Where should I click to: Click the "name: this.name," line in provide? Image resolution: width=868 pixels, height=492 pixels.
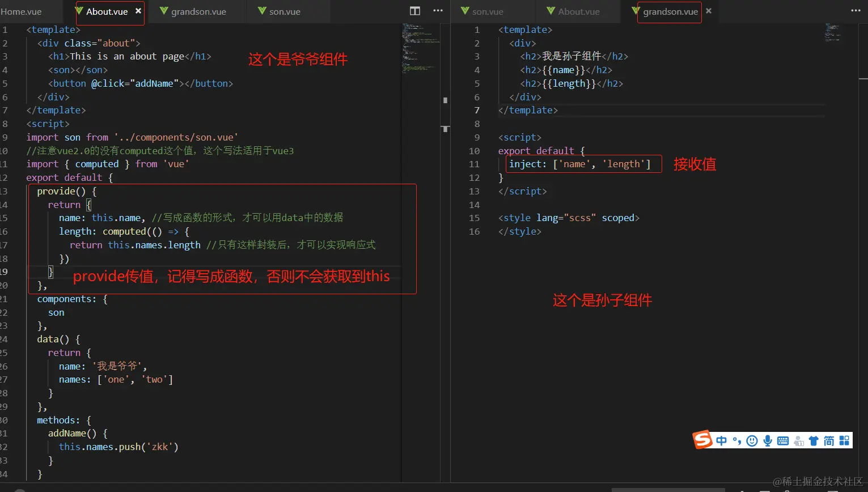102,218
